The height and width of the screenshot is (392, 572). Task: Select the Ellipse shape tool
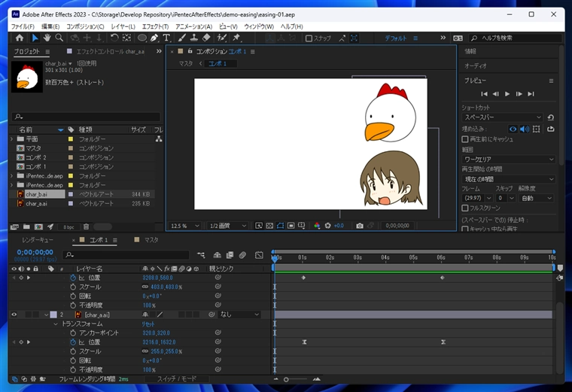(x=142, y=38)
